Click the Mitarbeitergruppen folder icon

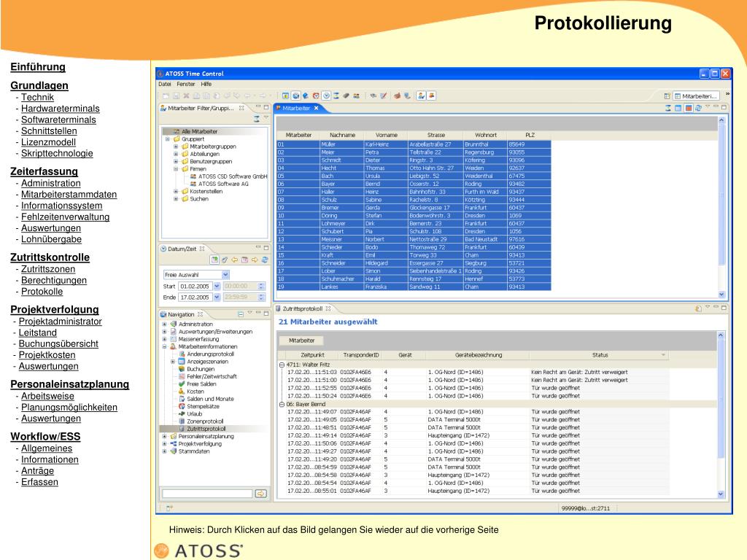click(185, 147)
